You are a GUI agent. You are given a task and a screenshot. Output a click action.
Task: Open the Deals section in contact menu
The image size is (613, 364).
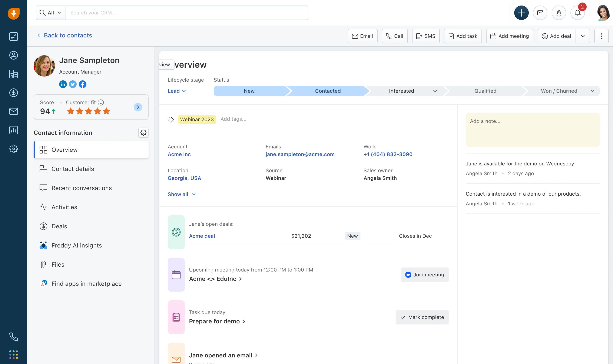pos(91,226)
